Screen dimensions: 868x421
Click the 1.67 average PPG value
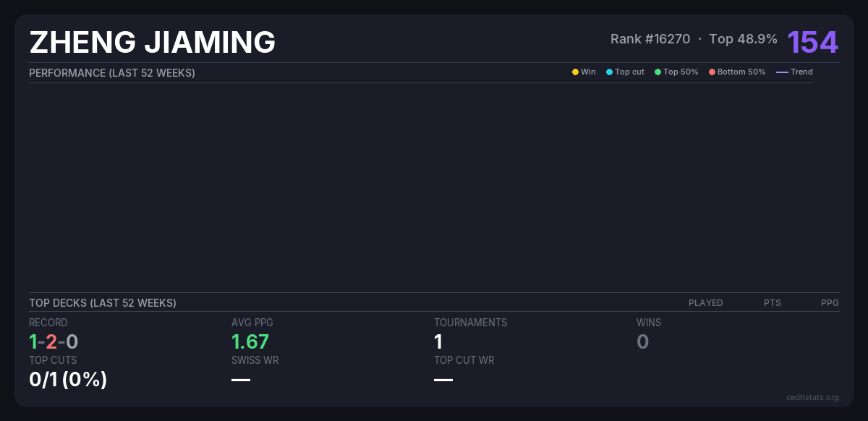point(250,341)
